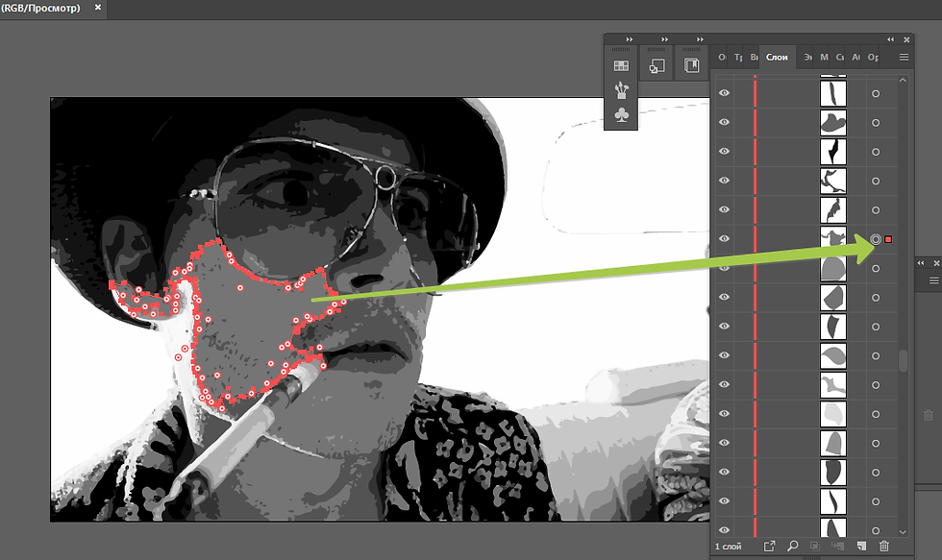
Task: Click Collect for Export icon in Layers footer
Action: 769,546
